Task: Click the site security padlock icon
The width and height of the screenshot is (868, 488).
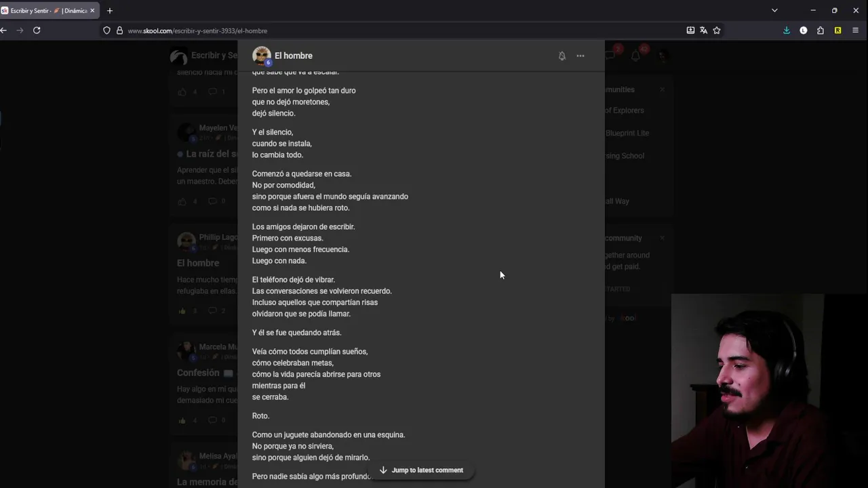Action: (119, 30)
